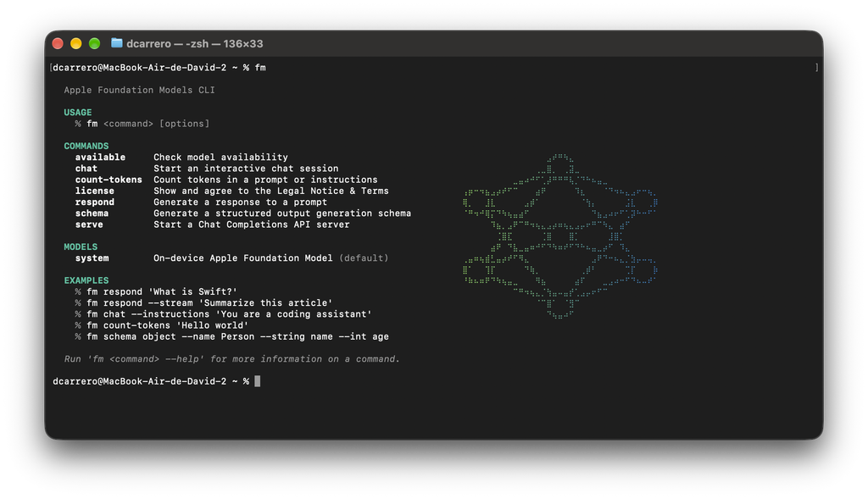This screenshot has width=868, height=499.
Task: Click the typed 'fm' command on the first prompt line
Action: [x=260, y=68]
